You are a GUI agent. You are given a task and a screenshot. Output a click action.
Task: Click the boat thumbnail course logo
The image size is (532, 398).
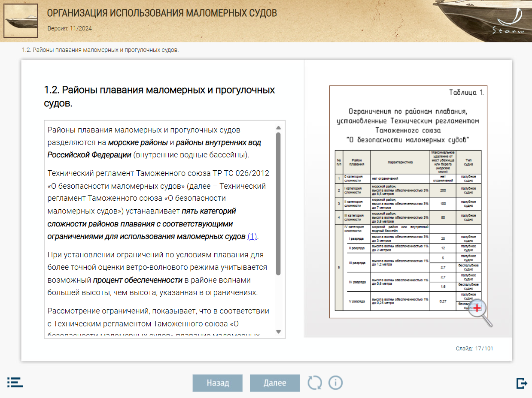click(21, 21)
